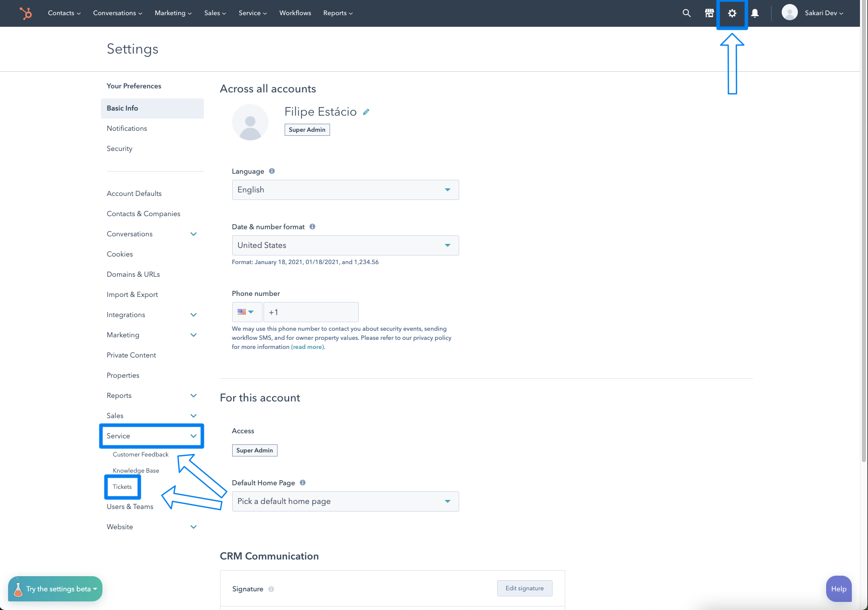Image resolution: width=868 pixels, height=610 pixels.
Task: Click the Default Home Page info icon
Action: 303,483
